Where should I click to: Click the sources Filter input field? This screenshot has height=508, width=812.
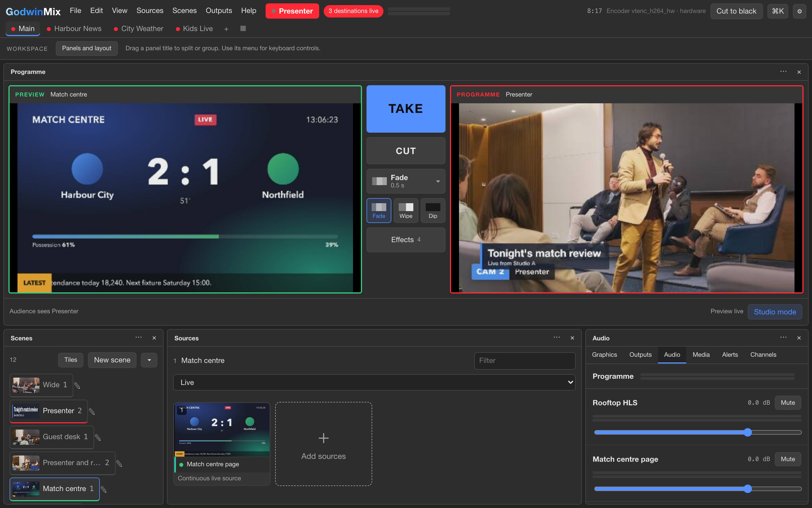tap(525, 360)
